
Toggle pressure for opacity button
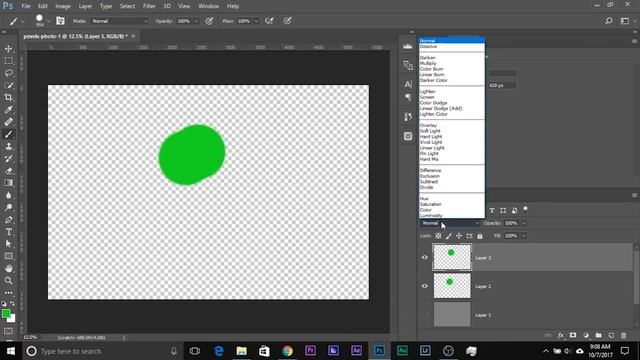point(209,21)
